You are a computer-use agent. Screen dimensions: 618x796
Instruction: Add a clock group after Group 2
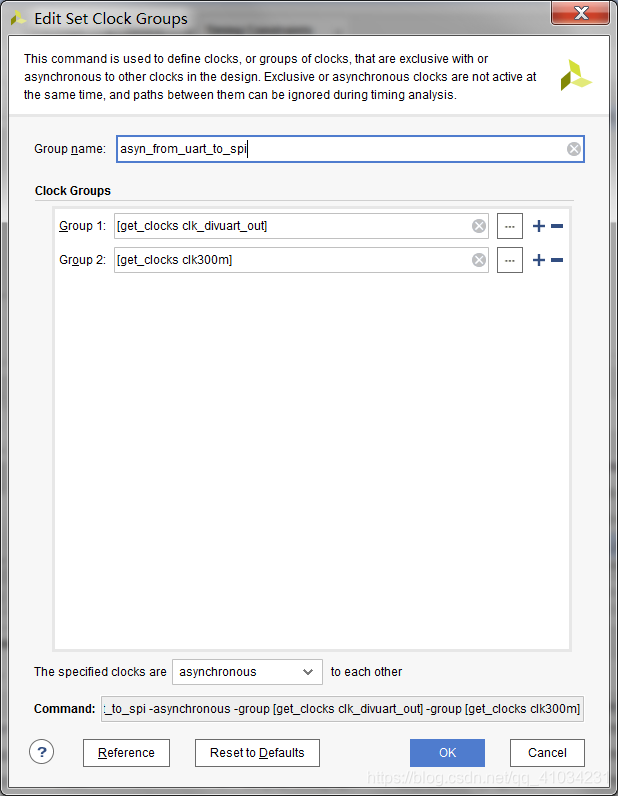(x=539, y=260)
